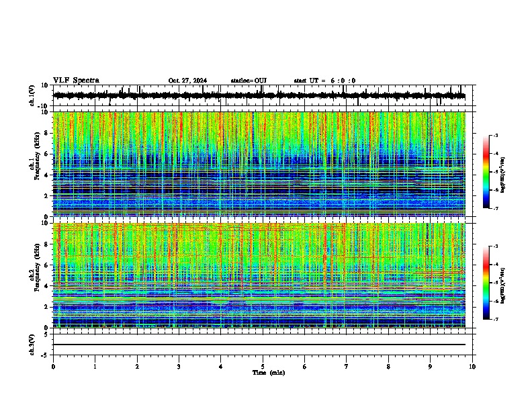
Task: Click the ch.3 flat voltage trace line
Action: [x=259, y=345]
